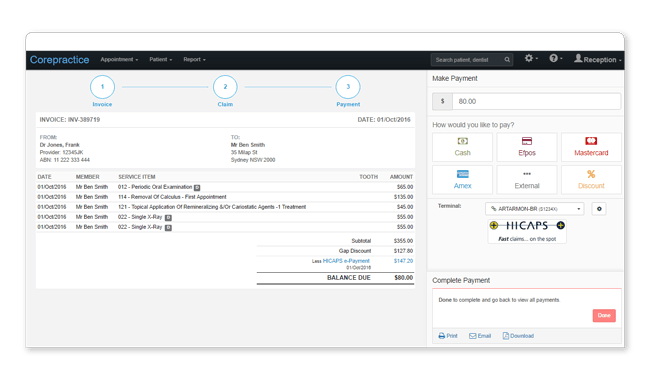Open the Reception user menu
This screenshot has width=650, height=380.
[597, 59]
